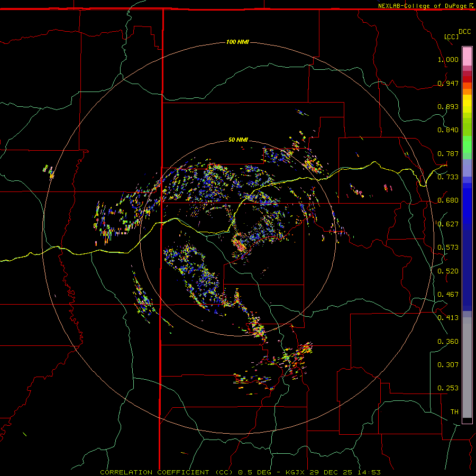
Task: Click the 0.307 scale value
Action: pyautogui.click(x=448, y=365)
